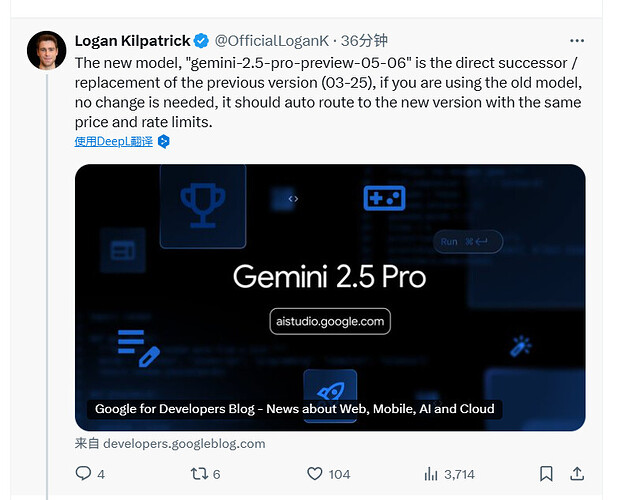Open the reply comment icon
The width and height of the screenshot is (624, 500).
point(83,473)
